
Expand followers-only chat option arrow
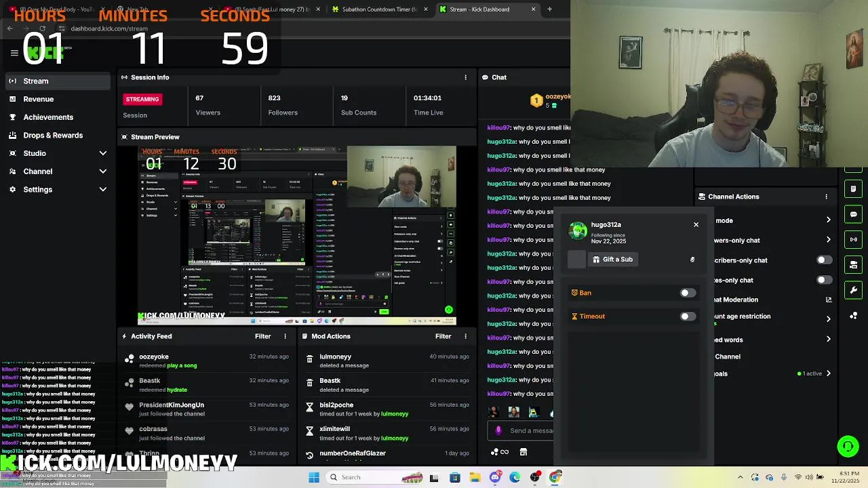[828, 240]
